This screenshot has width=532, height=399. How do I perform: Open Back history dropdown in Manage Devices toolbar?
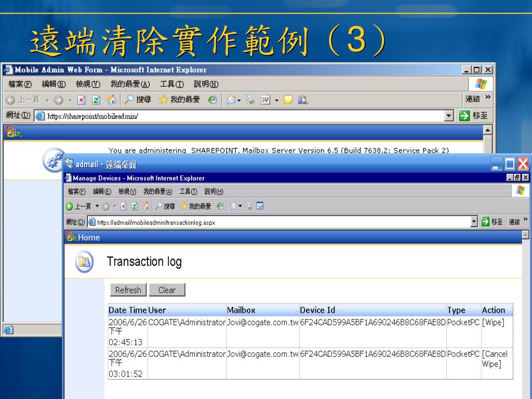pos(97,206)
